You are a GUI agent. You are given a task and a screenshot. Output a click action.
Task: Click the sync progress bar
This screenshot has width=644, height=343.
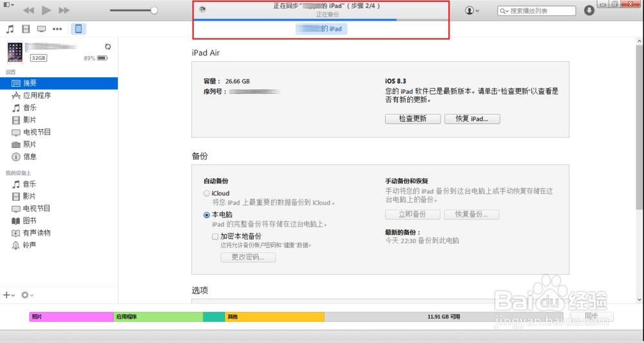[x=321, y=19]
